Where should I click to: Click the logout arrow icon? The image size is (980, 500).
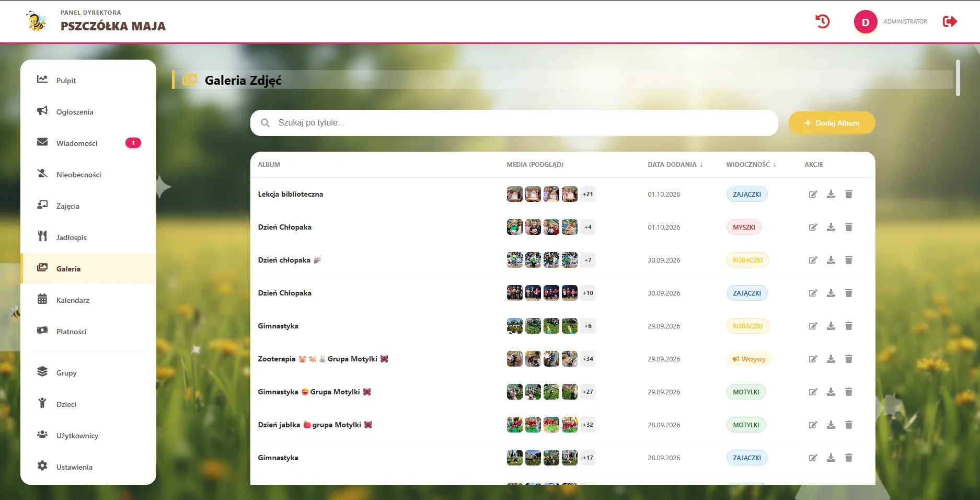click(950, 21)
